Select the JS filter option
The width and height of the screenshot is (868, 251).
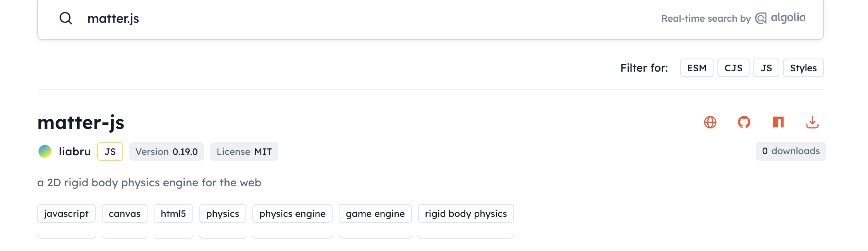(x=766, y=67)
